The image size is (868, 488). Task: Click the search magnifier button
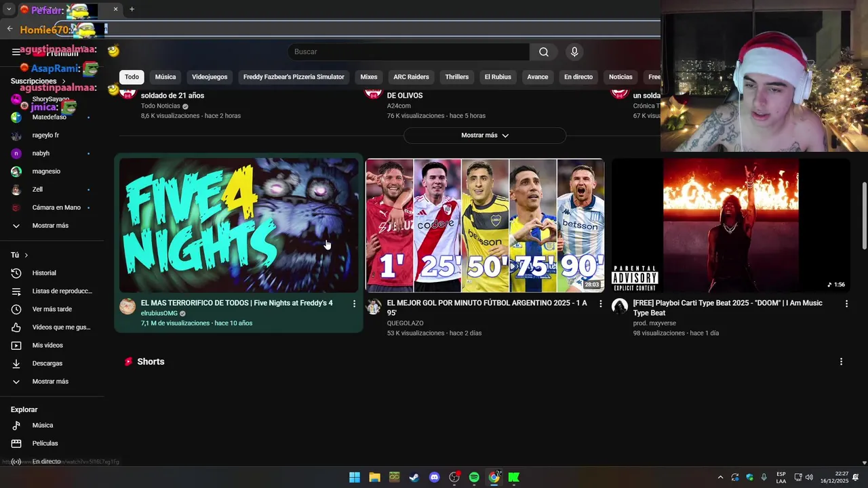click(544, 52)
